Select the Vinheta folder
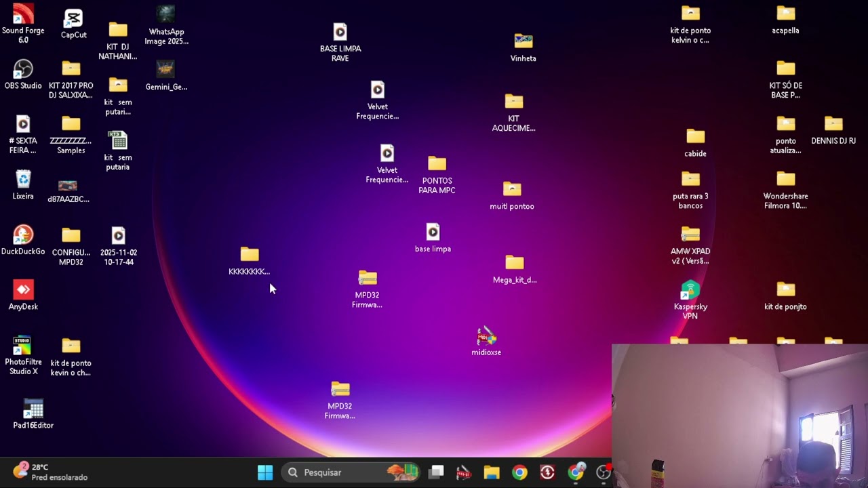Image resolution: width=868 pixels, height=488 pixels. (524, 47)
